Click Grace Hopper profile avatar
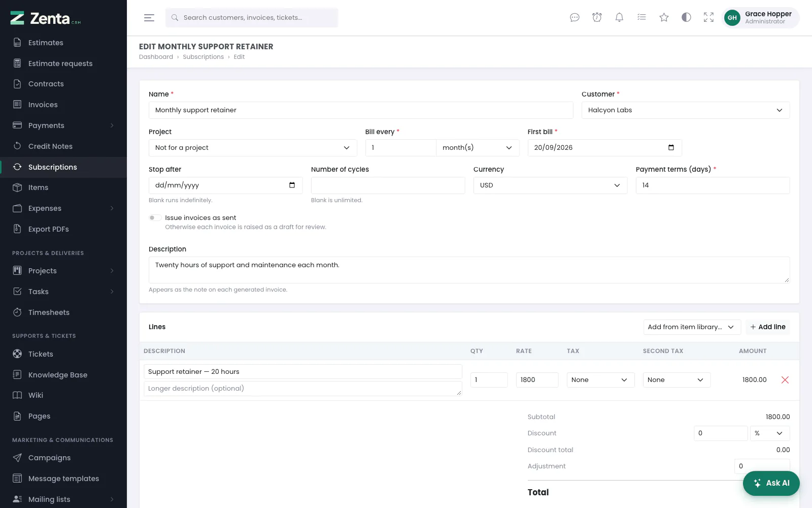812x508 pixels. tap(732, 18)
